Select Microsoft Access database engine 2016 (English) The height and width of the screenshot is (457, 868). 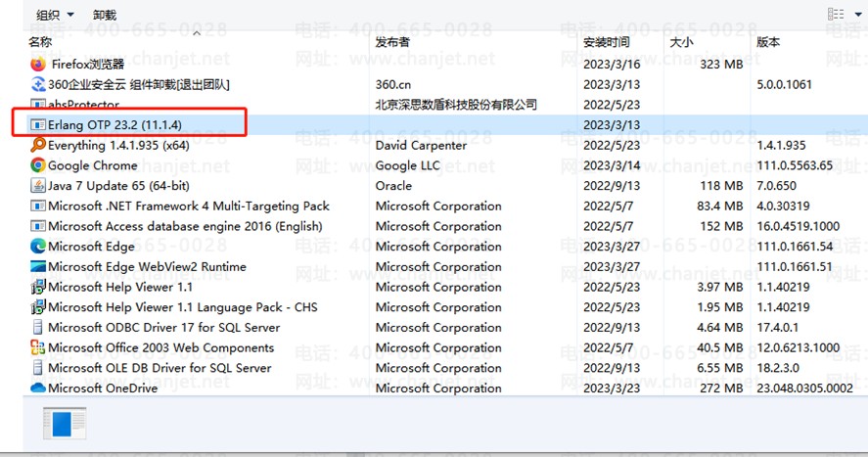(186, 226)
